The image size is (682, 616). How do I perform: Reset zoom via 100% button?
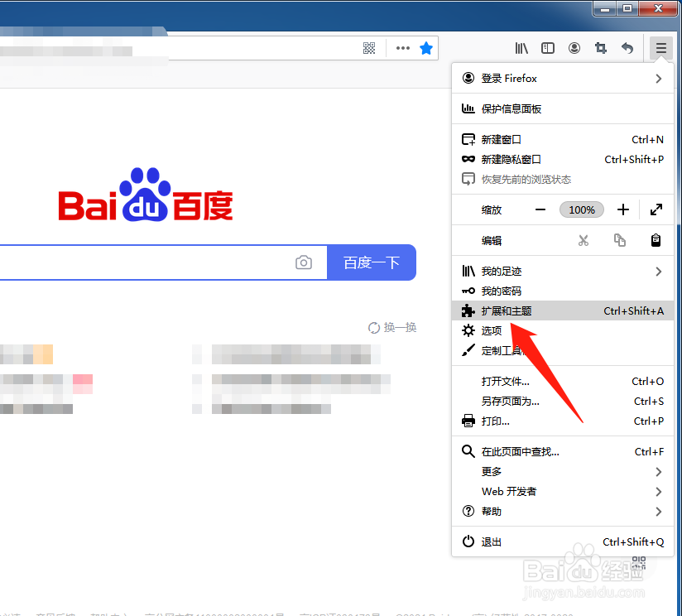tap(582, 209)
